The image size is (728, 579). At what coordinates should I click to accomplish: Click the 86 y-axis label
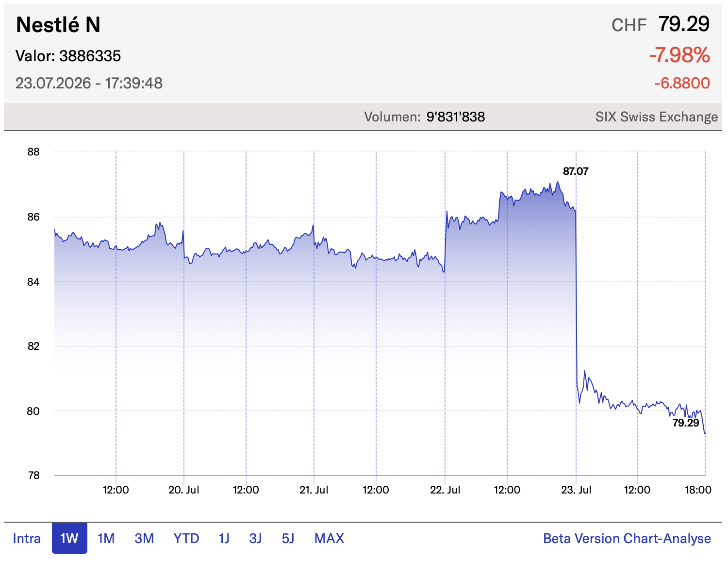coord(33,217)
